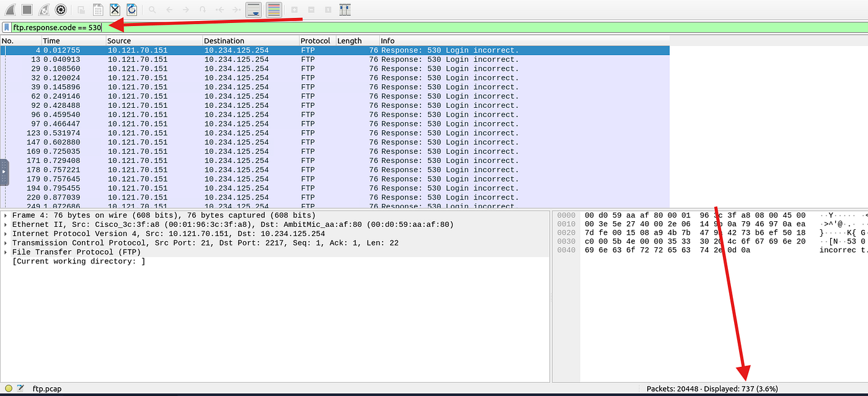
Task: Select packet number 62 in the list
Action: pyautogui.click(x=335, y=96)
